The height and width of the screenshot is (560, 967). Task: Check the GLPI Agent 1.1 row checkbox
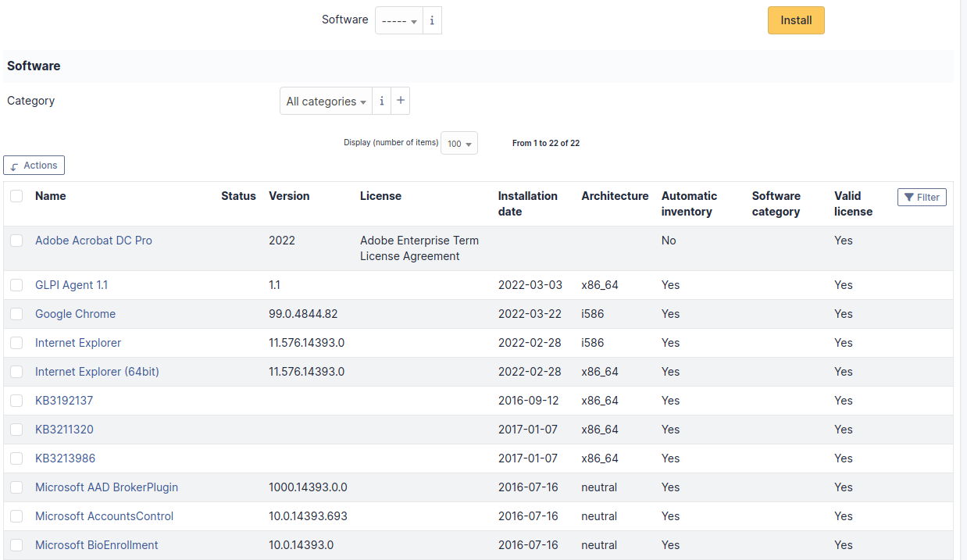click(16, 285)
